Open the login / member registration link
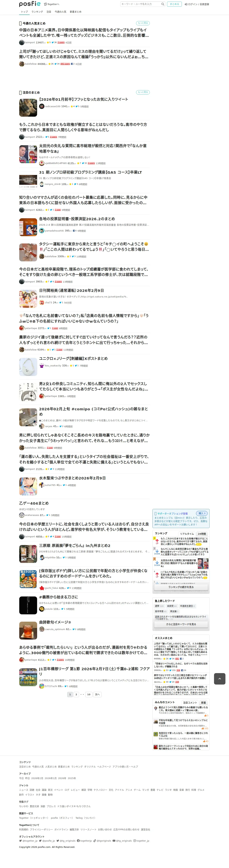This screenshot has height=868, width=229. tap(197, 4)
